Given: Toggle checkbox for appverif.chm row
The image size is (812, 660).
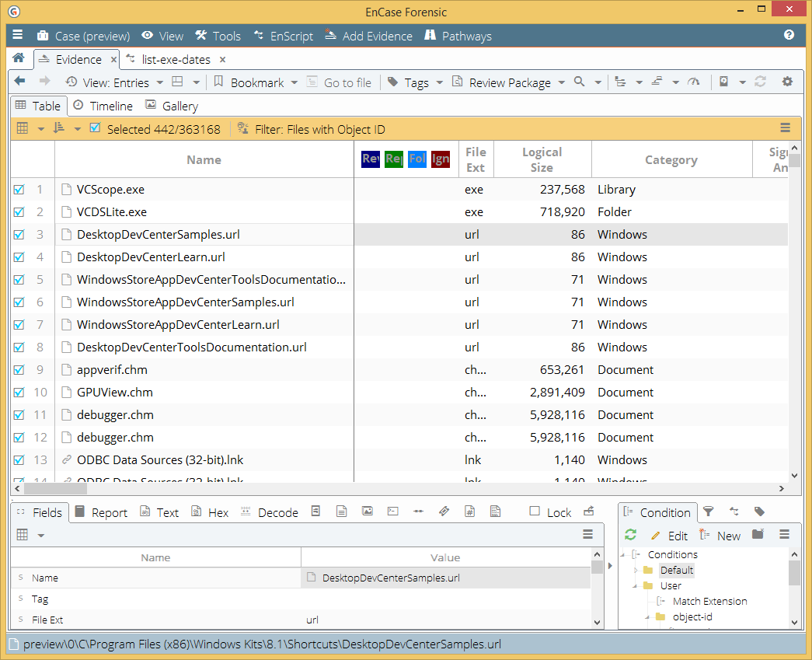Looking at the screenshot, I should (19, 370).
